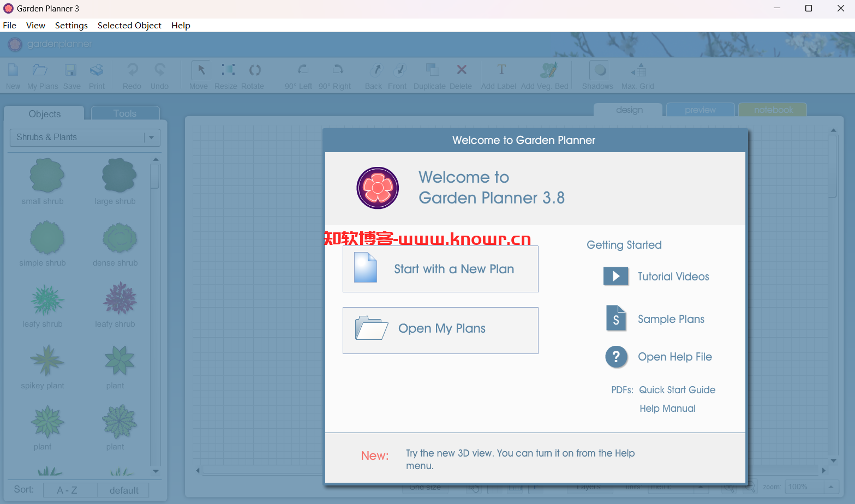Select the small shrub object
Screen dimensions: 855x504
tap(46, 176)
